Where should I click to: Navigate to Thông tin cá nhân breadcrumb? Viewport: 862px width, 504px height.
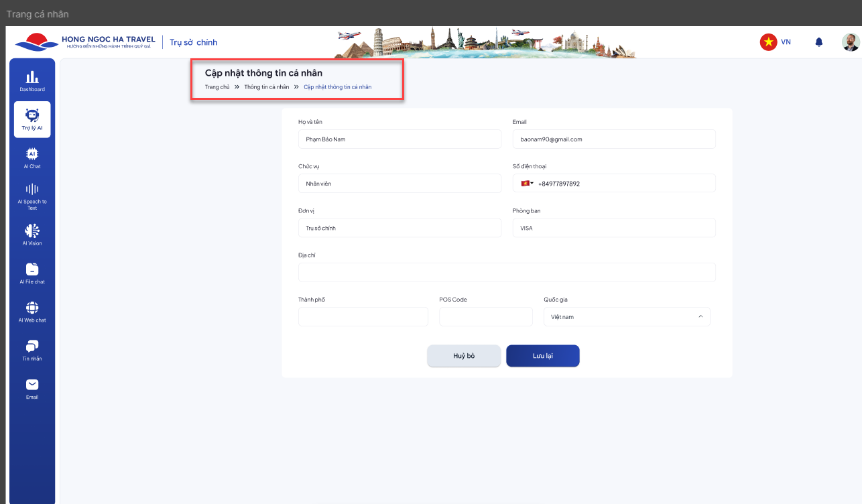[266, 87]
